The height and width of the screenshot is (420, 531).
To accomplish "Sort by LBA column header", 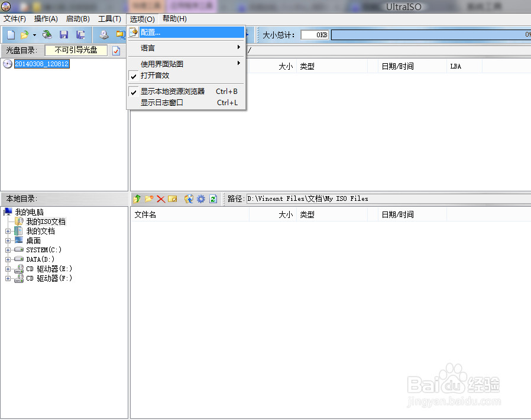I will 464,66.
